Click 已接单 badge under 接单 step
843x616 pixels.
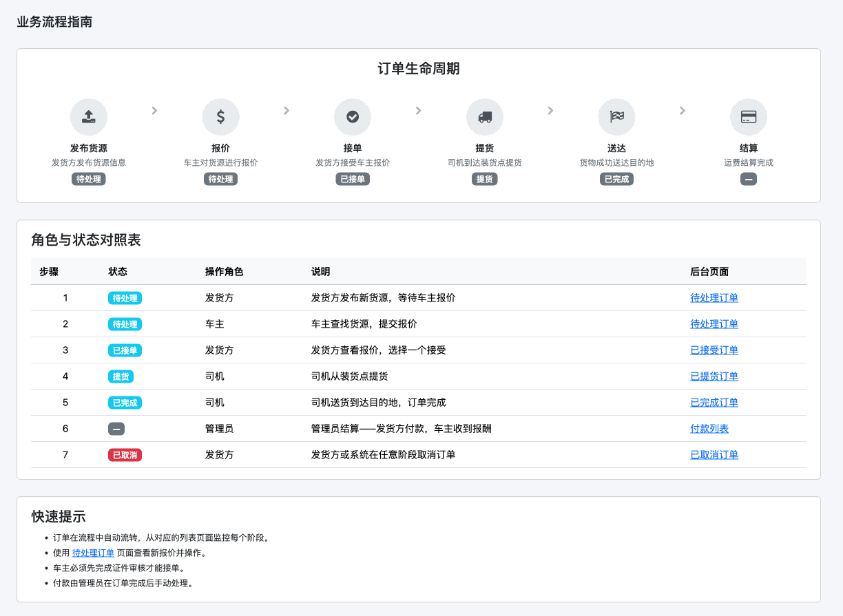[x=353, y=179]
